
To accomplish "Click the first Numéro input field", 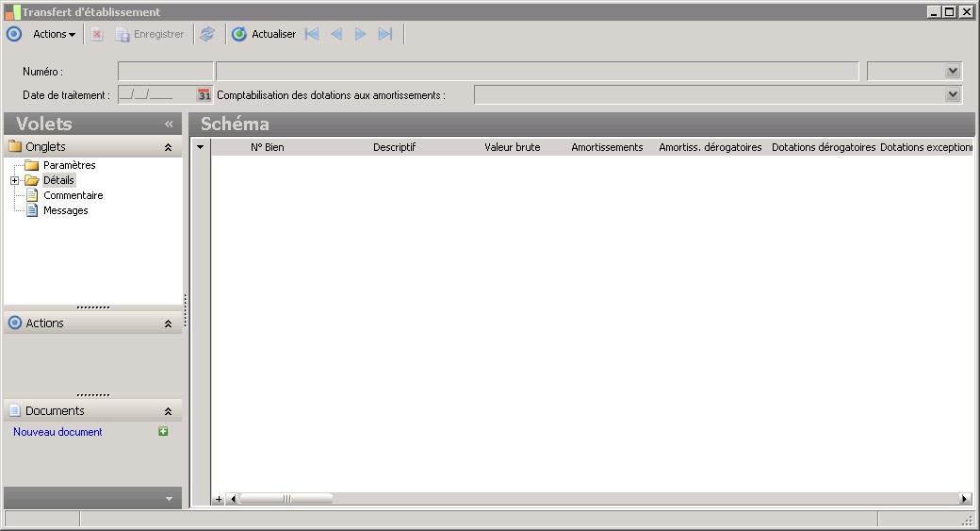I will (166, 72).
